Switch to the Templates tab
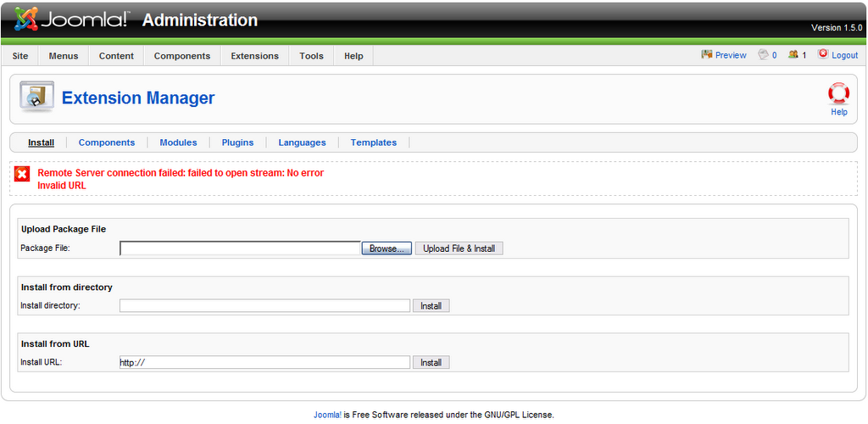Screen dimensions: 868x424 pyautogui.click(x=374, y=142)
